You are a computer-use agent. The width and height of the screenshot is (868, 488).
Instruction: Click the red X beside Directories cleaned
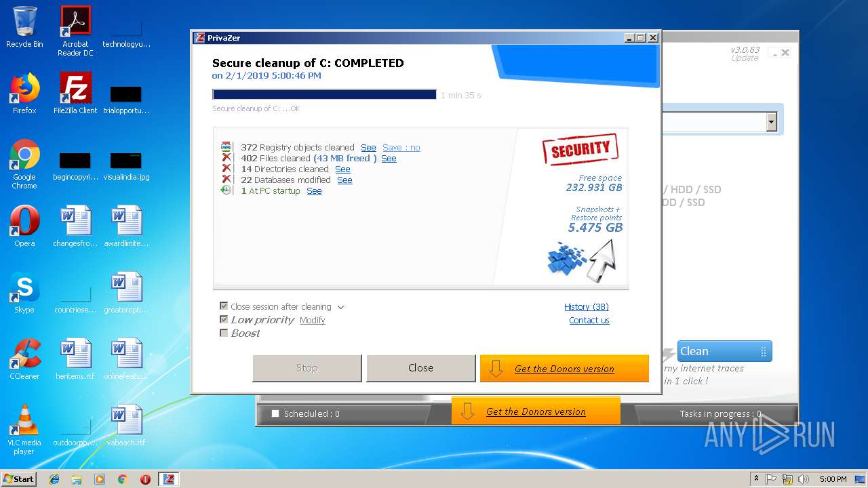tap(226, 169)
